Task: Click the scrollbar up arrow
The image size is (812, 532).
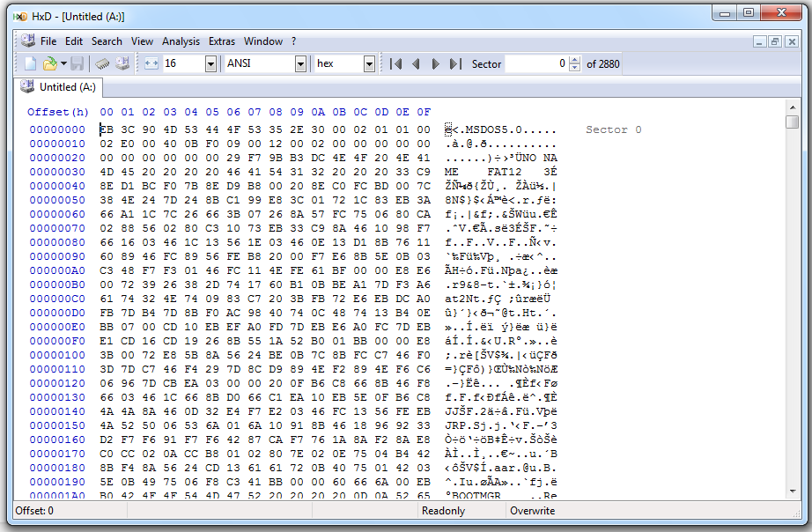Action: coord(793,107)
